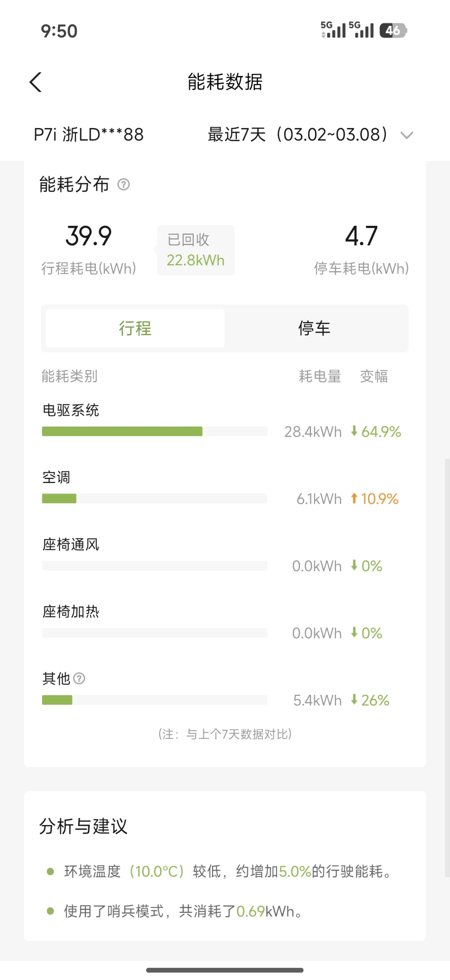
Task: Choose vehicle P7i 浙LD***88
Action: pos(89,135)
